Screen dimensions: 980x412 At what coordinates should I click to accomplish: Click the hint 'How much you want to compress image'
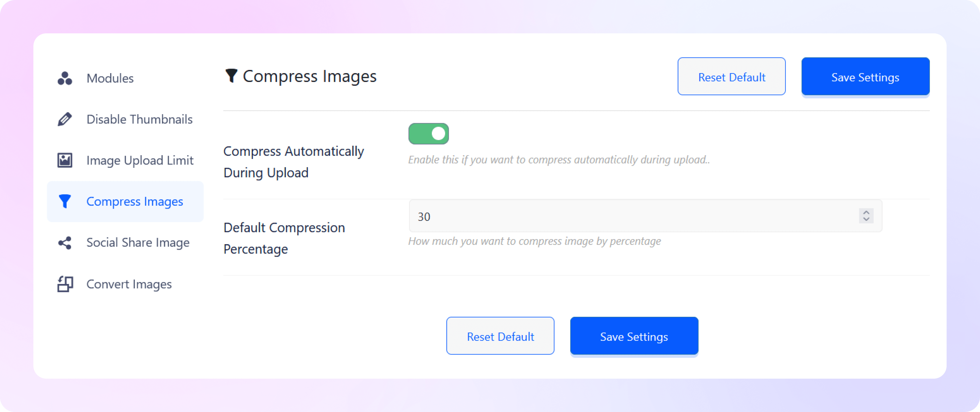click(534, 241)
